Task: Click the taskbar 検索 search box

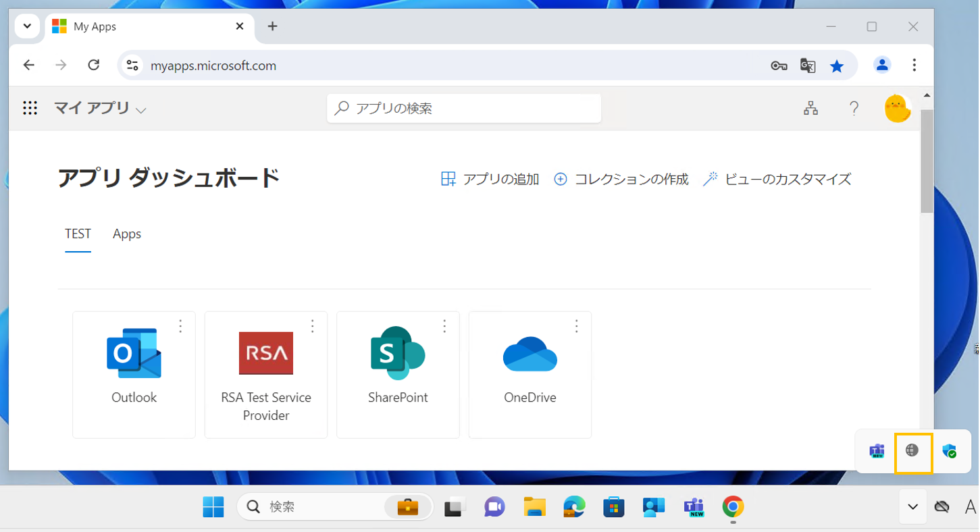Action: pyautogui.click(x=335, y=507)
